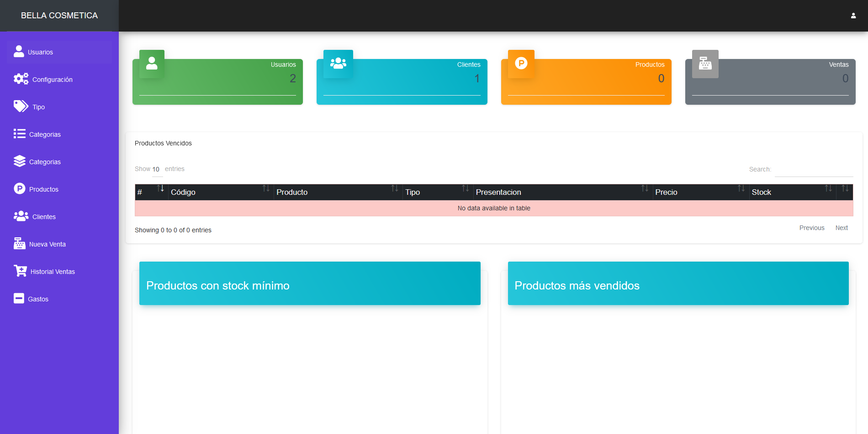868x434 pixels.
Task: Open Clientes menu item in sidebar
Action: [x=59, y=217]
